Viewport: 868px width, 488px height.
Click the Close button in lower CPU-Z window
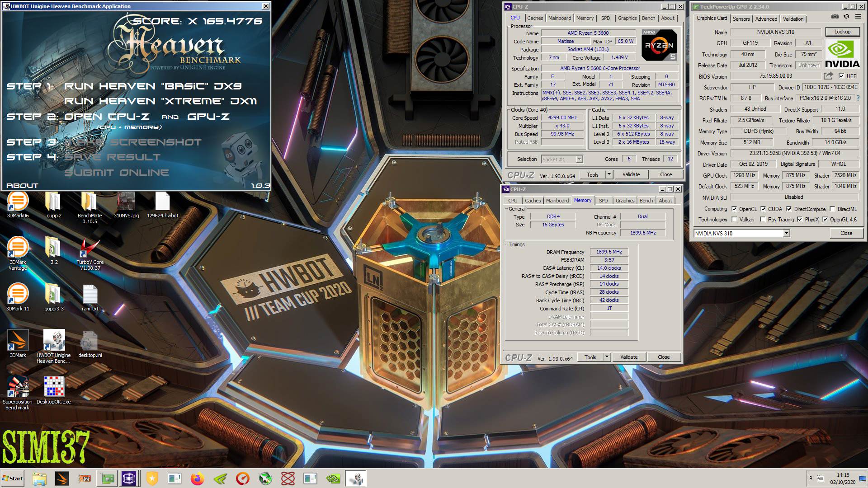[x=664, y=357]
